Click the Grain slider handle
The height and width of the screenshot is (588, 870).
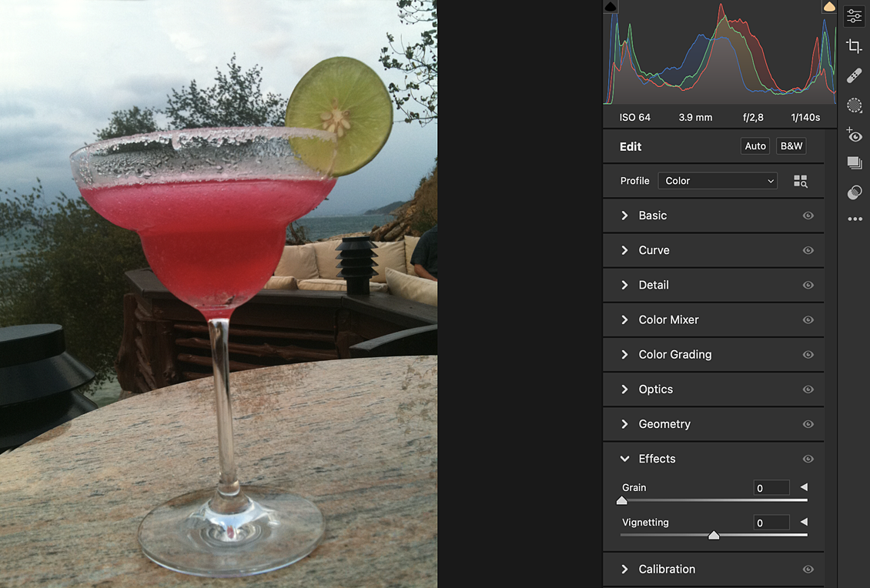coord(622,500)
